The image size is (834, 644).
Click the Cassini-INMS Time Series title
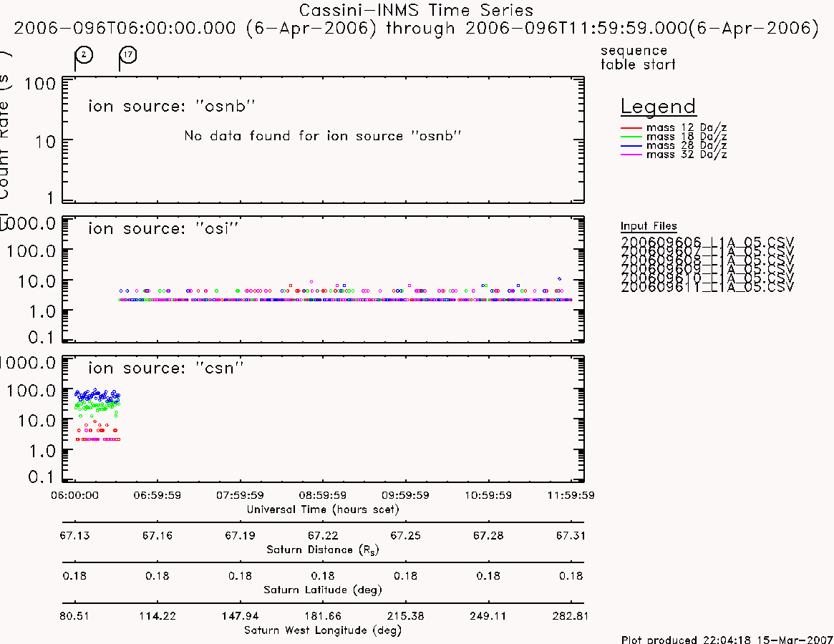tap(416, 10)
